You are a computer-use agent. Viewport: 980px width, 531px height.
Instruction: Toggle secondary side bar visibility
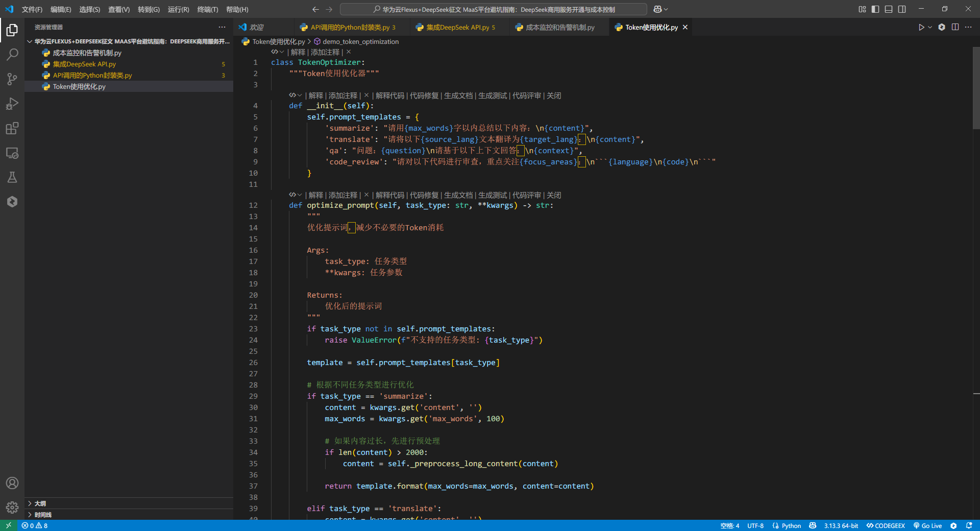(902, 9)
